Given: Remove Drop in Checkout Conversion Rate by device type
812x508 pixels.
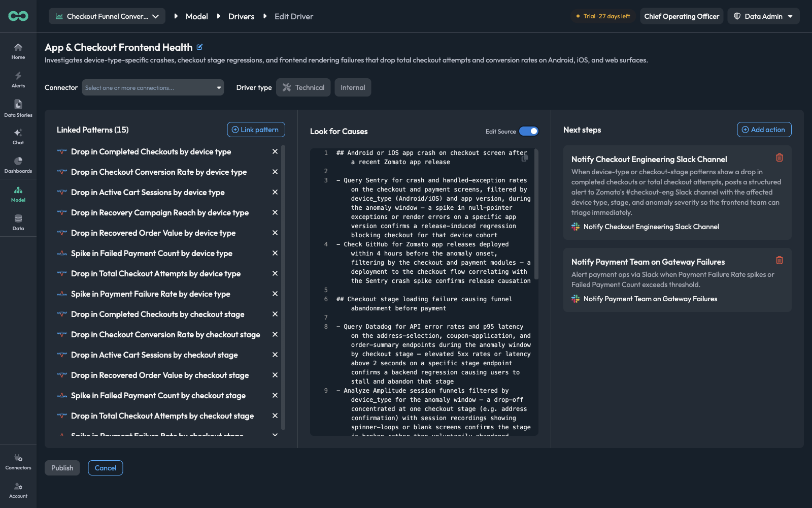Looking at the screenshot, I should click(x=275, y=172).
